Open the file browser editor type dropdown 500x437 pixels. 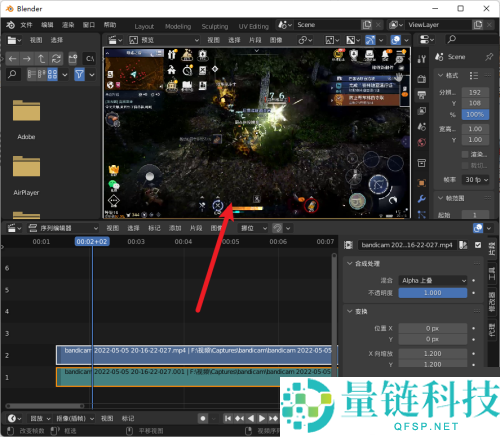pos(14,40)
